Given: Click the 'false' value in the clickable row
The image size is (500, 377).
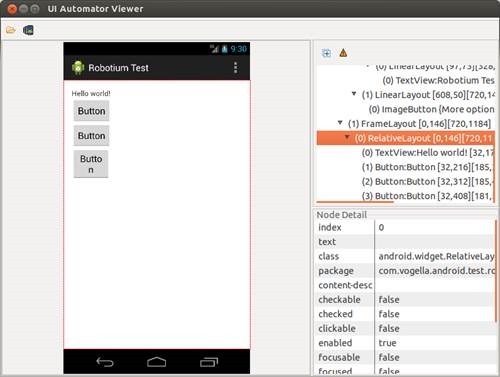Looking at the screenshot, I should pyautogui.click(x=435, y=328).
